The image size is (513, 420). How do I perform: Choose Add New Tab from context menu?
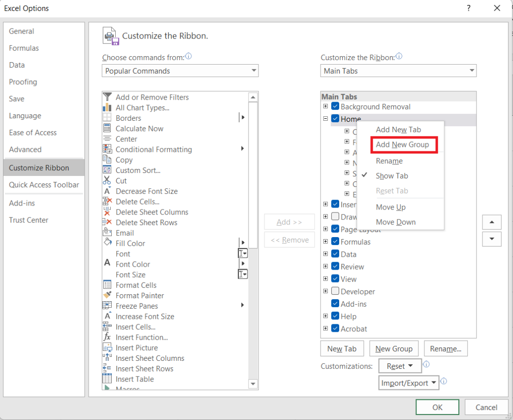tap(398, 129)
